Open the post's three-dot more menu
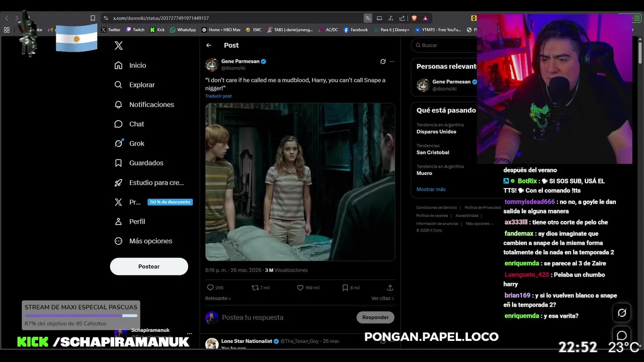644x362 pixels. pos(392,61)
